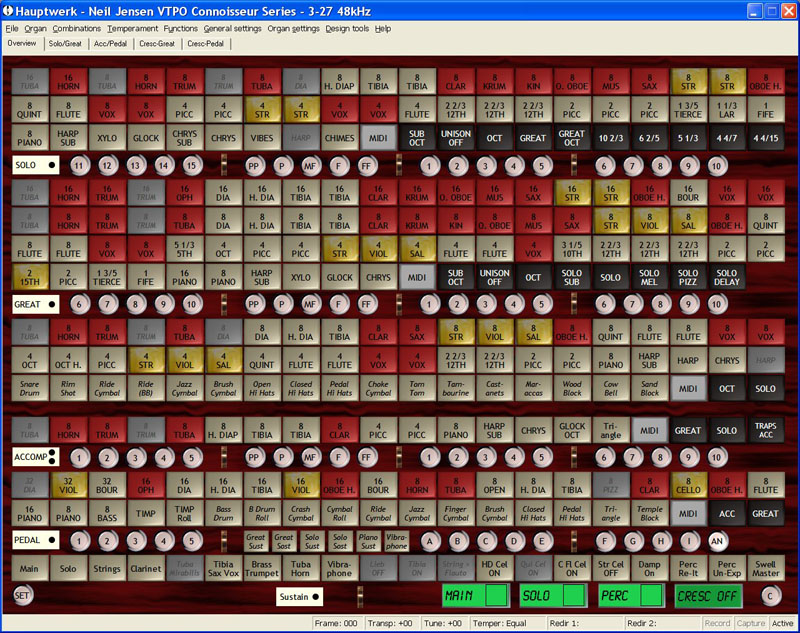
Task: Toggle the Great Sust tab
Action: [x=256, y=541]
